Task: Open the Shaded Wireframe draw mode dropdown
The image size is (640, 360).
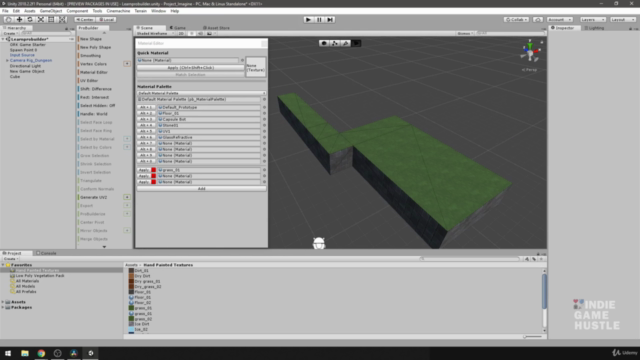Action: (x=155, y=33)
